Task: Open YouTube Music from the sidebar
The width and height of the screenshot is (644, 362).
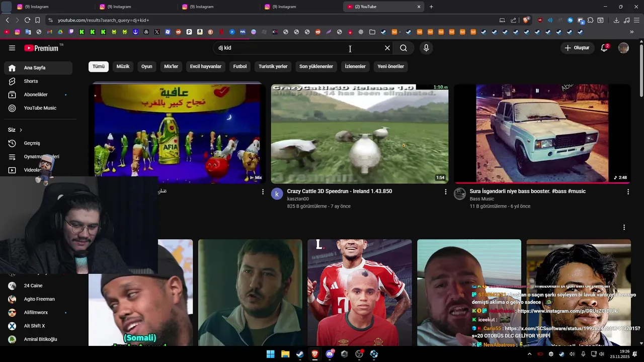Action: pyautogui.click(x=38, y=108)
